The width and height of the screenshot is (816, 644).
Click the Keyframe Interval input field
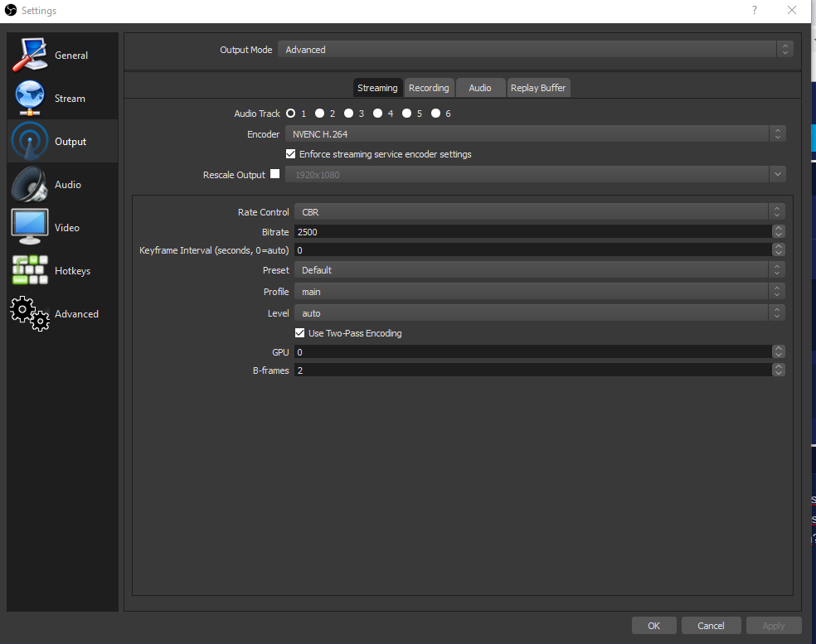pyautogui.click(x=533, y=250)
